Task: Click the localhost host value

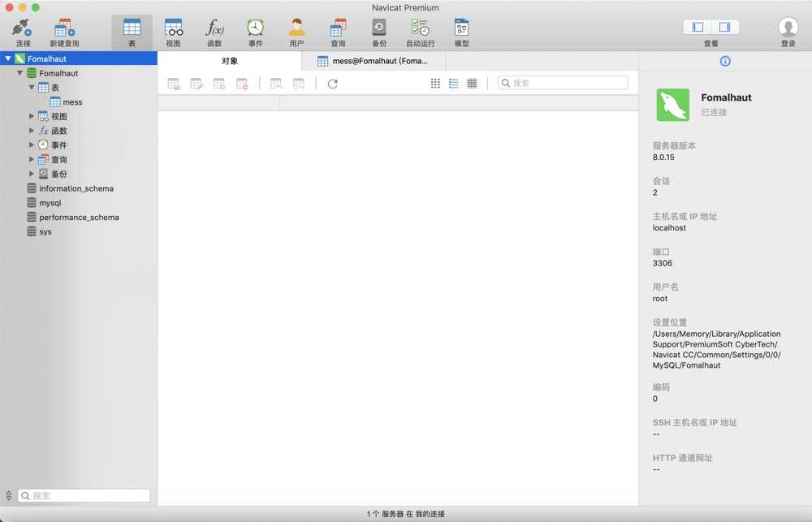Action: pyautogui.click(x=669, y=228)
